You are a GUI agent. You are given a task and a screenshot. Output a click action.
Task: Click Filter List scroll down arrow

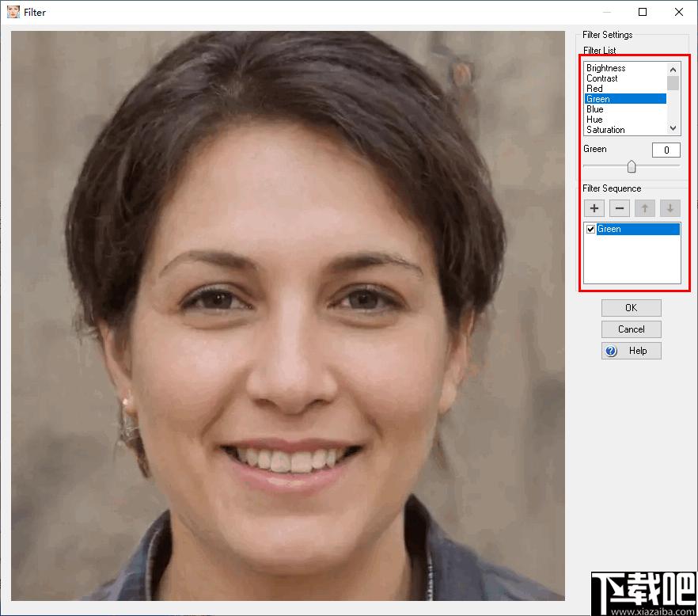point(673,128)
